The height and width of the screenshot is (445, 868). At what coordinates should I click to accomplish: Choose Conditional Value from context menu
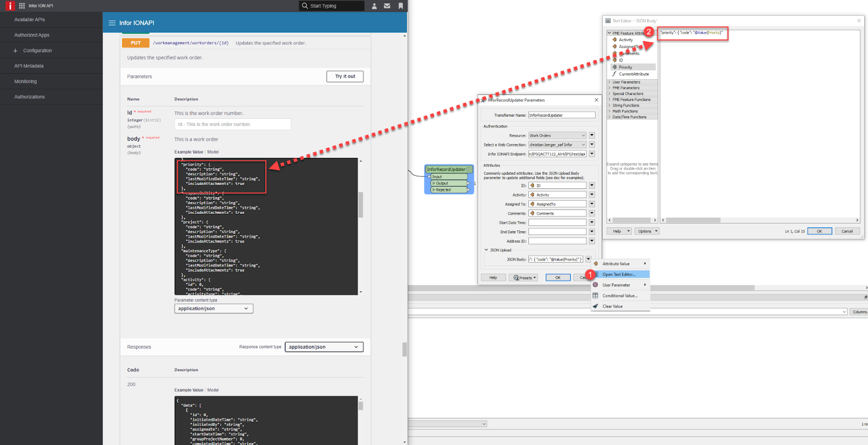tap(620, 296)
